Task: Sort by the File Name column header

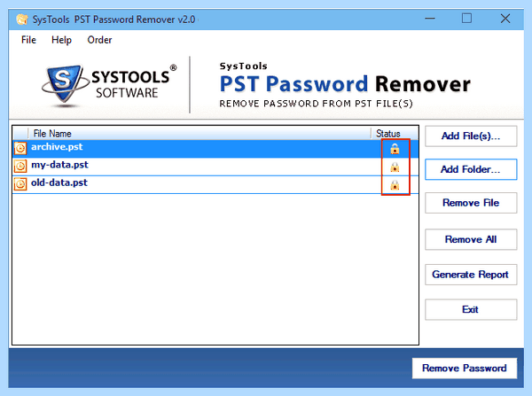Action: (199, 134)
